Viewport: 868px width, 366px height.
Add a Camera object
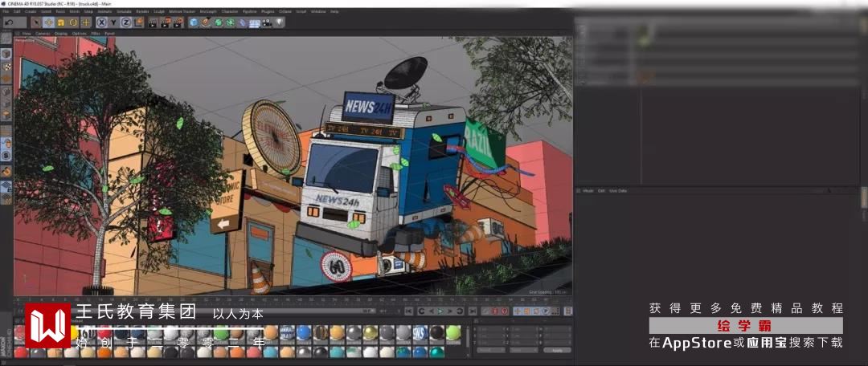[268, 22]
